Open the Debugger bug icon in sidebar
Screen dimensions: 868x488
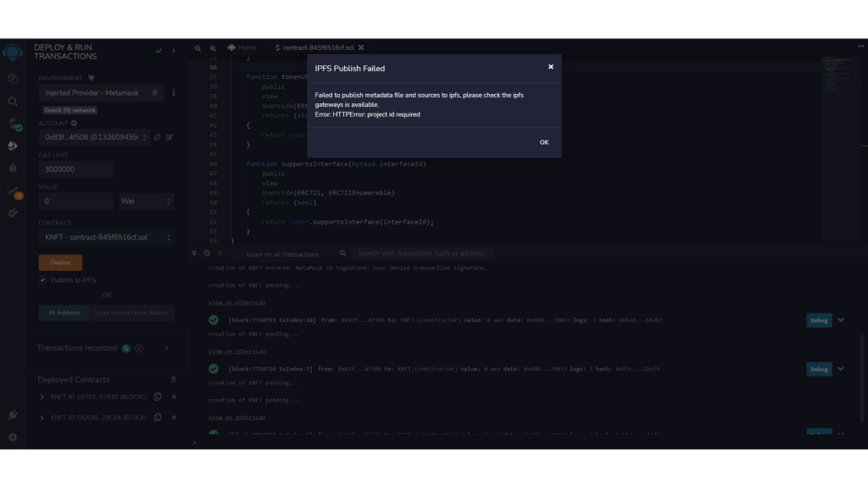[x=13, y=169]
